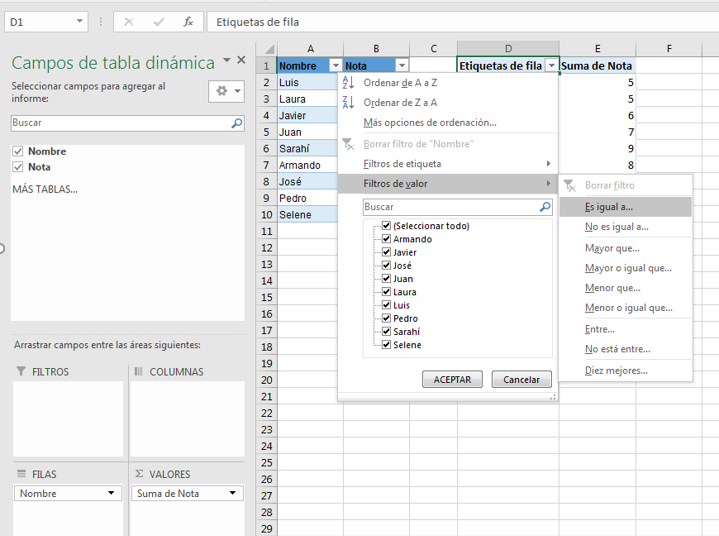The height and width of the screenshot is (536, 719).
Task: Select No está entre... option
Action: point(625,349)
